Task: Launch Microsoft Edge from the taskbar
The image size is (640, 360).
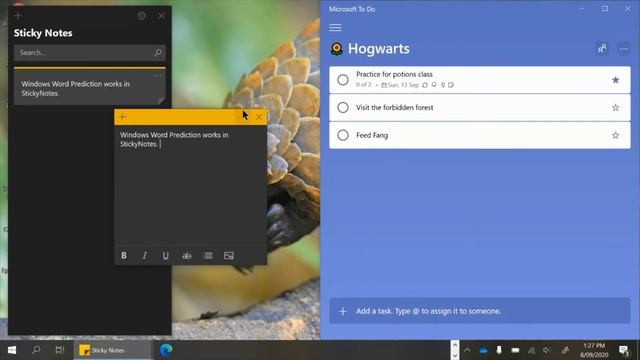Action: coord(166,350)
